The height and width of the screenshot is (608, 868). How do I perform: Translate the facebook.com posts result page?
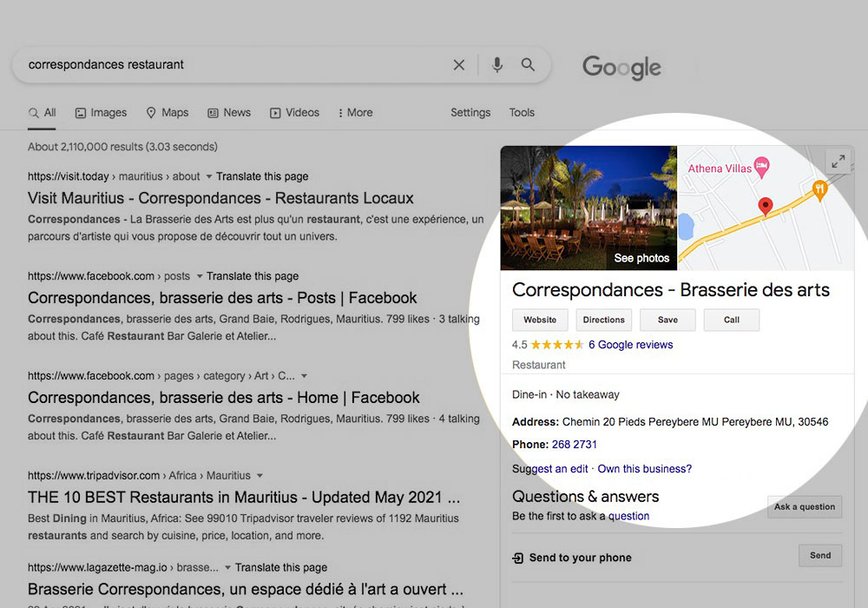pos(253,276)
